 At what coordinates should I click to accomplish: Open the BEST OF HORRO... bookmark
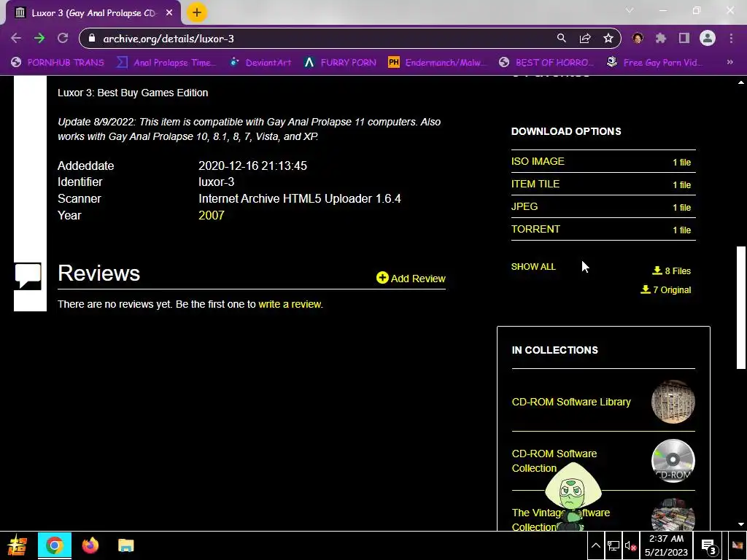547,63
